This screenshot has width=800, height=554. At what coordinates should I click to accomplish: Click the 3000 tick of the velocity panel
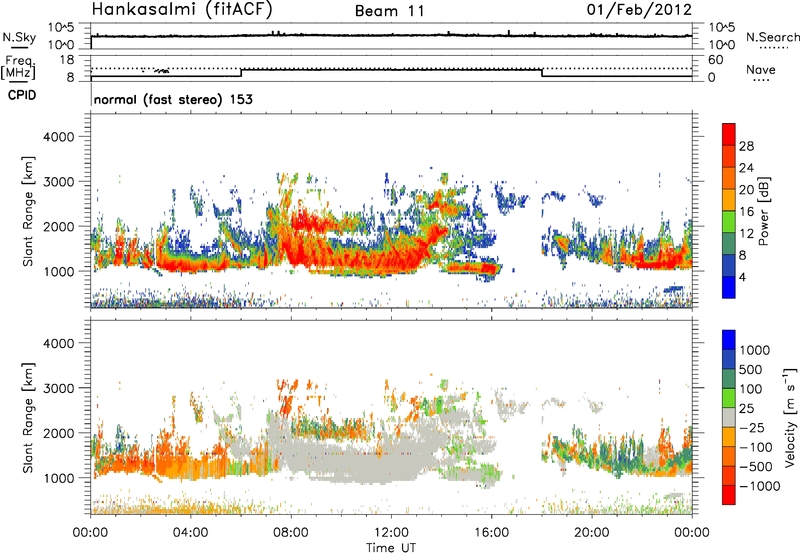pos(58,388)
